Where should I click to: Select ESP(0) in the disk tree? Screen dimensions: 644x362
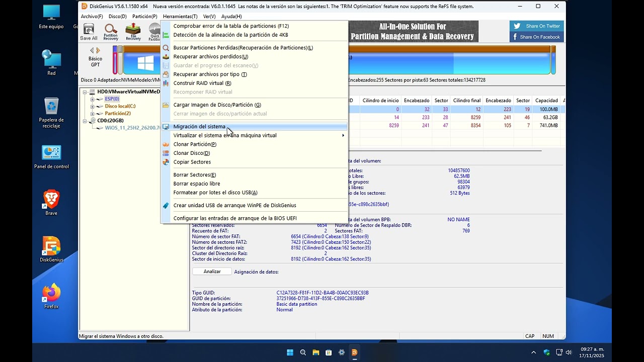(112, 99)
